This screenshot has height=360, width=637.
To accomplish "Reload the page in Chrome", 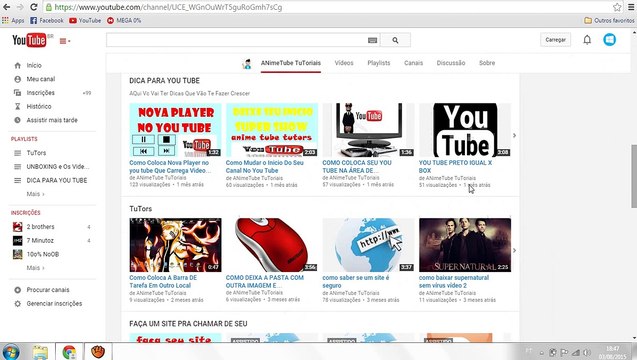I will pos(34,7).
